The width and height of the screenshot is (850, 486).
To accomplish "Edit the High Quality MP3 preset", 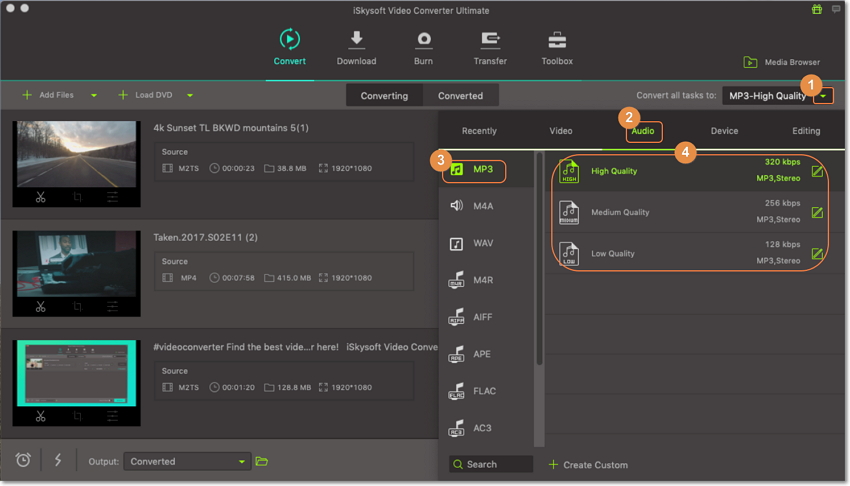I will 818,171.
